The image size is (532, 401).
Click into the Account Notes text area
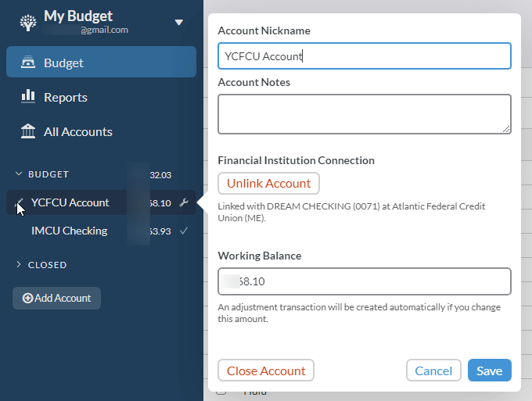pos(364,114)
